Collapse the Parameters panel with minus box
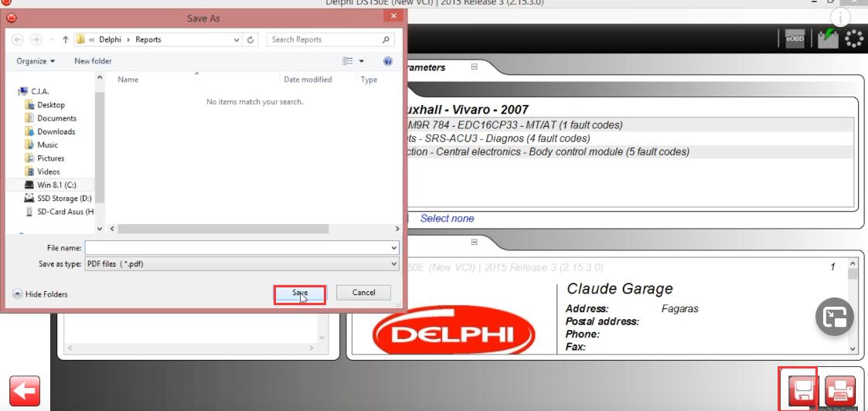 (475, 66)
